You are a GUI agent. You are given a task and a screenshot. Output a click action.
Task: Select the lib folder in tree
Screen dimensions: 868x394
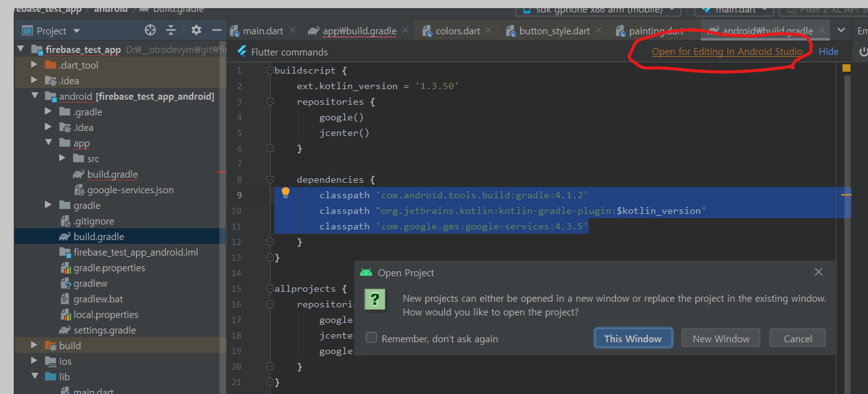[64, 377]
